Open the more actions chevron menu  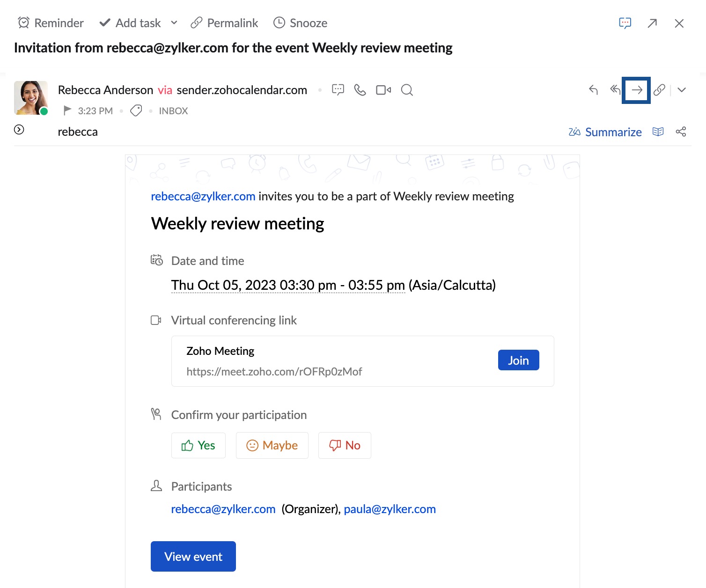682,90
